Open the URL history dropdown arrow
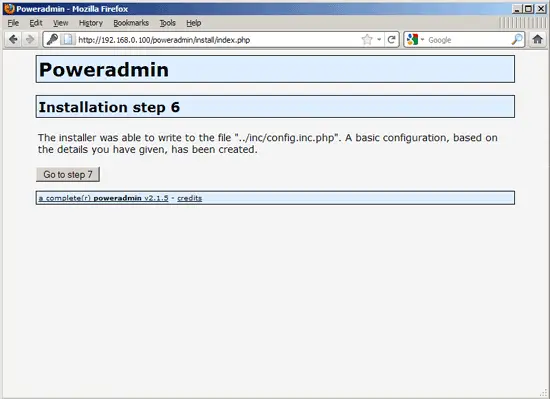Viewport: 550px width, 399px height. pyautogui.click(x=379, y=40)
